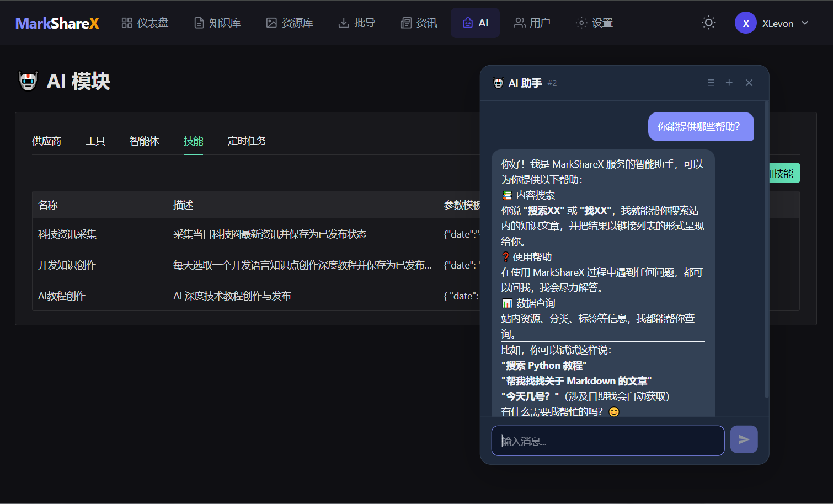The height and width of the screenshot is (504, 833).
Task: Switch to the 定时任务 tab
Action: [x=247, y=141]
